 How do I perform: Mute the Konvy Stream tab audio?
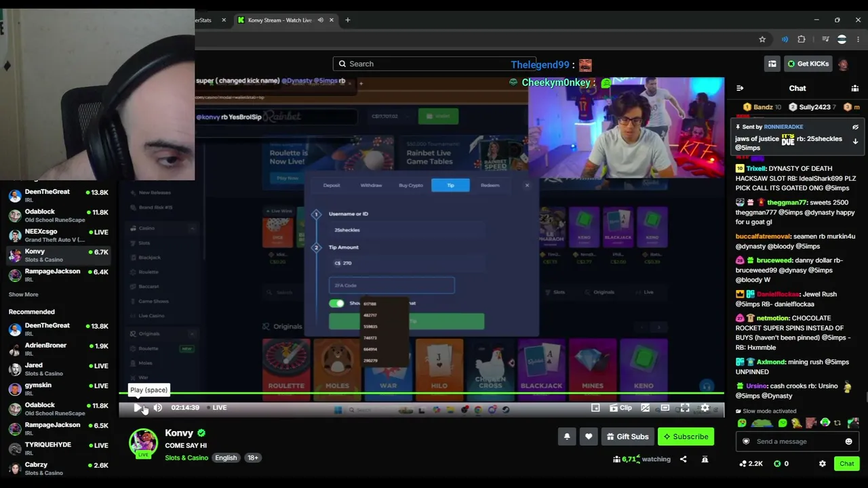[x=320, y=20]
